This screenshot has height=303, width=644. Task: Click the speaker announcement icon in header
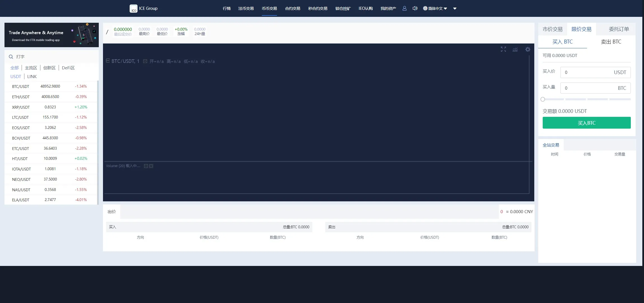pos(415,8)
